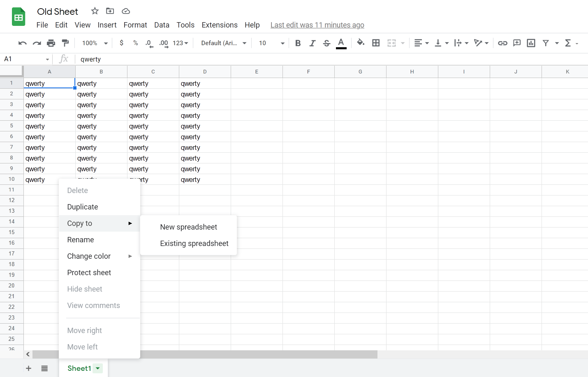Choose a font from font dropdown

[224, 43]
